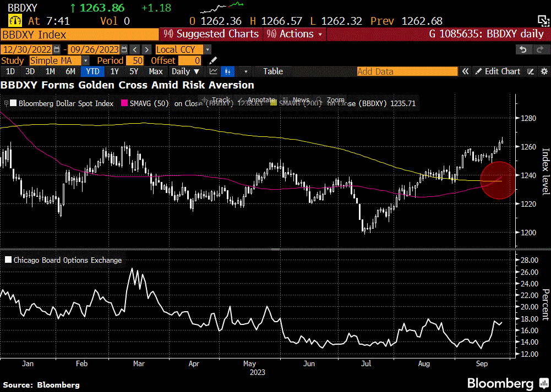551x392 pixels.
Task: Open the chart settings gear icon
Action: [x=544, y=71]
